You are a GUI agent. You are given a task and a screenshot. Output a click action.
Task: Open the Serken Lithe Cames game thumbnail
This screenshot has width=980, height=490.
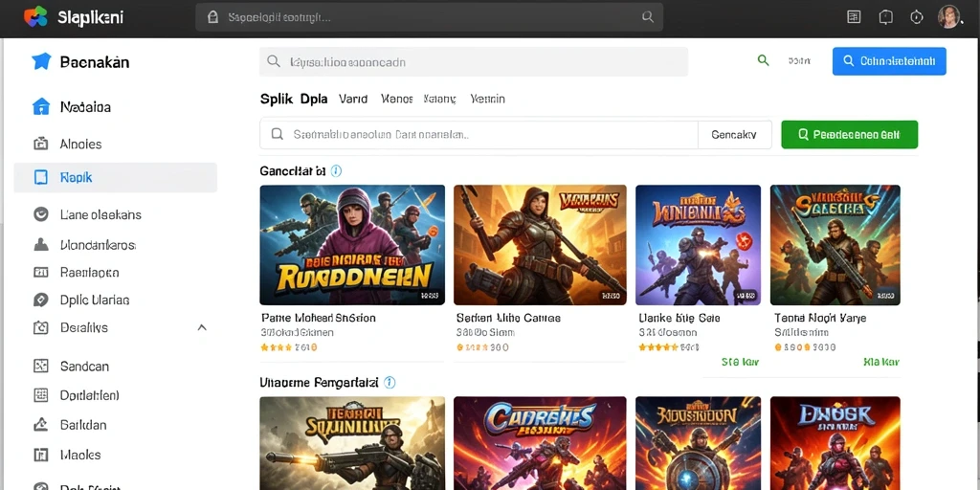pos(540,245)
